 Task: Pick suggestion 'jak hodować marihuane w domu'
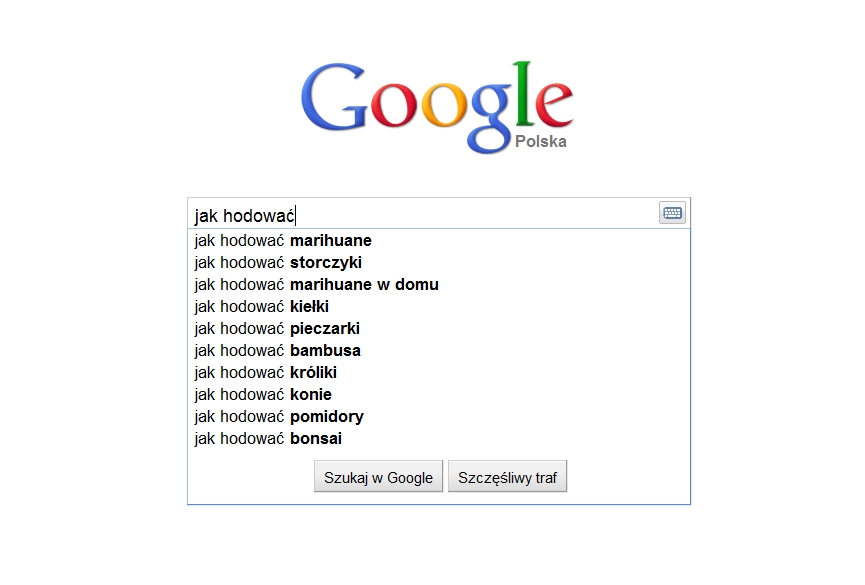439,285
